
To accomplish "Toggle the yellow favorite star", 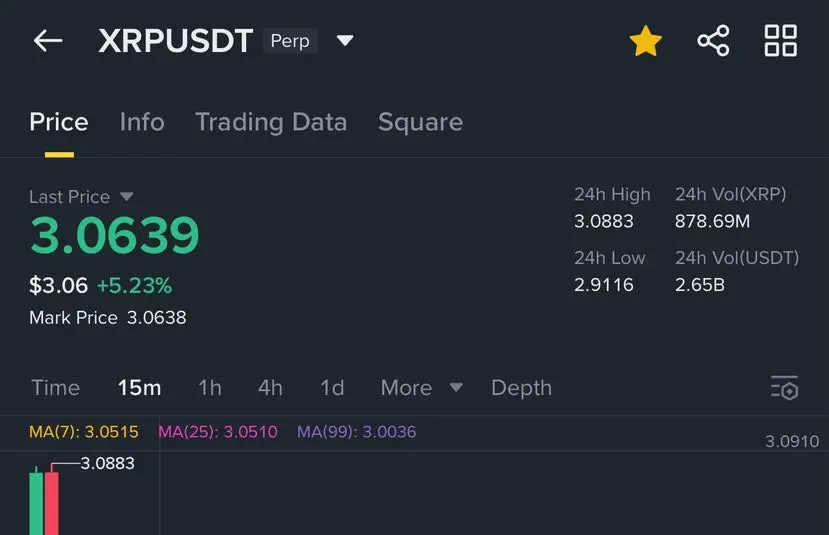I will coord(646,41).
